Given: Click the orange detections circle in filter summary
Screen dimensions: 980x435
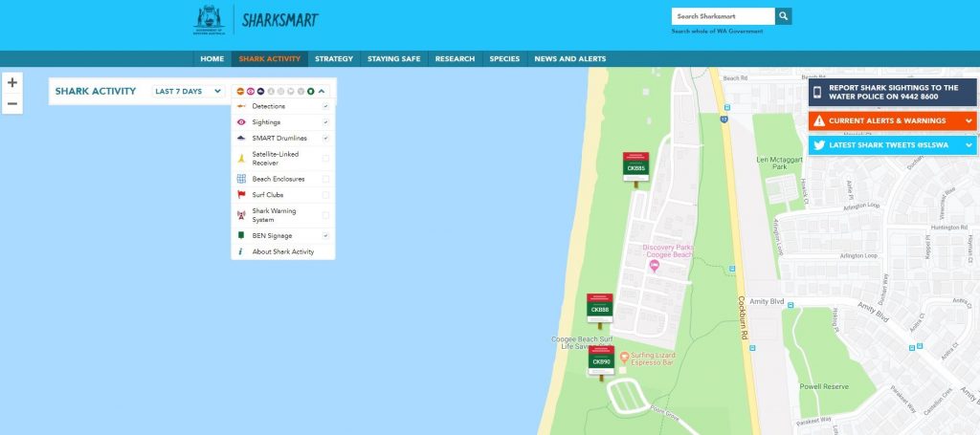Looking at the screenshot, I should (240, 91).
